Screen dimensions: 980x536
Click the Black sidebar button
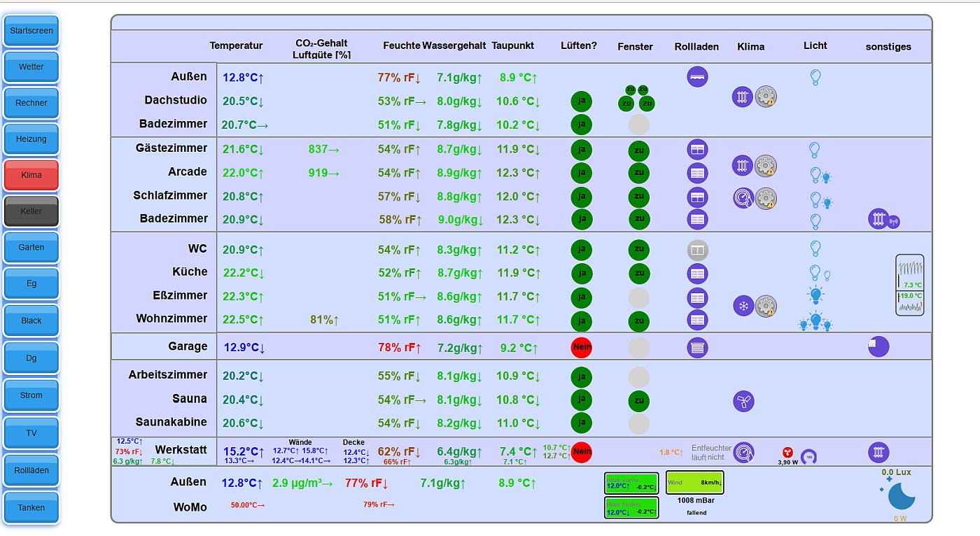tap(31, 320)
